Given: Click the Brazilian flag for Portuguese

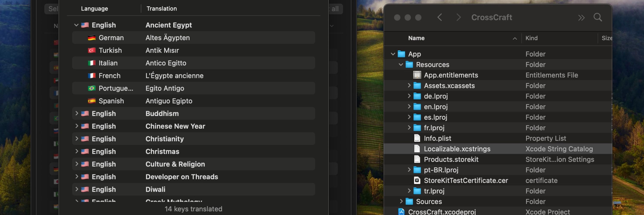Looking at the screenshot, I should tap(92, 88).
